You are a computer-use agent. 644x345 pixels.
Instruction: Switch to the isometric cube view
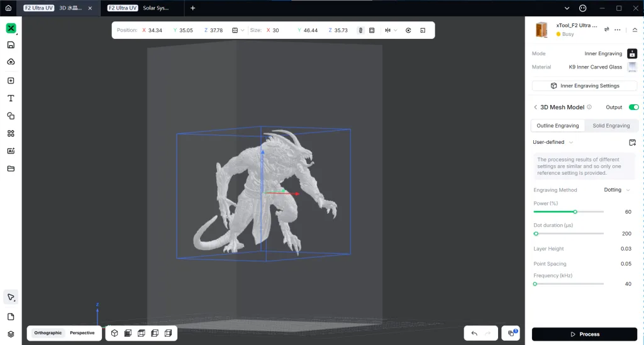[114, 333]
